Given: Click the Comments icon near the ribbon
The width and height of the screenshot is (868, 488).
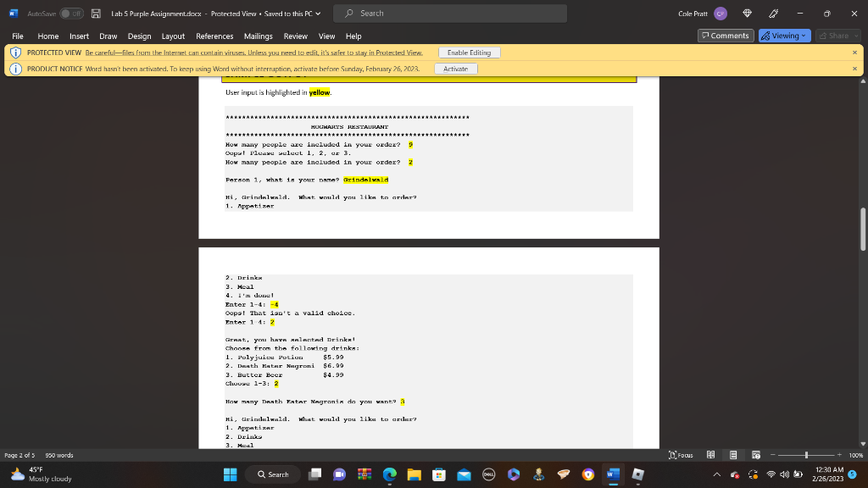Looking at the screenshot, I should click(x=725, y=36).
